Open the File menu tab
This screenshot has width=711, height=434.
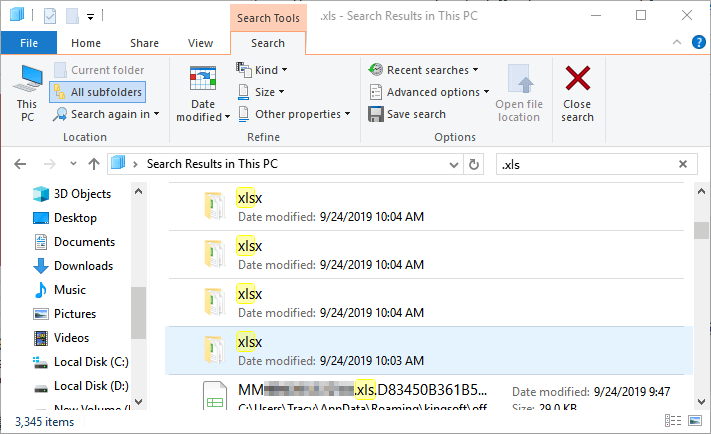point(29,44)
